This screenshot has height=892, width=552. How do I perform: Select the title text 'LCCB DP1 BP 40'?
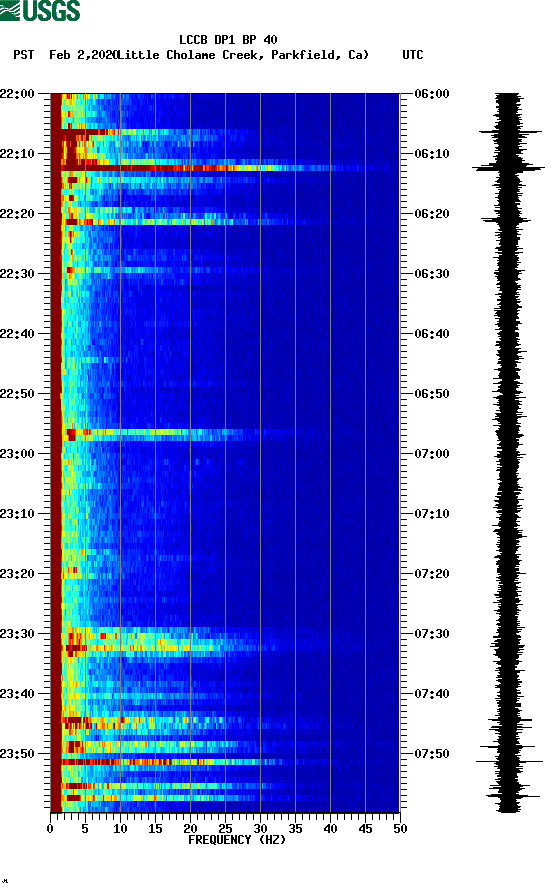tap(228, 40)
